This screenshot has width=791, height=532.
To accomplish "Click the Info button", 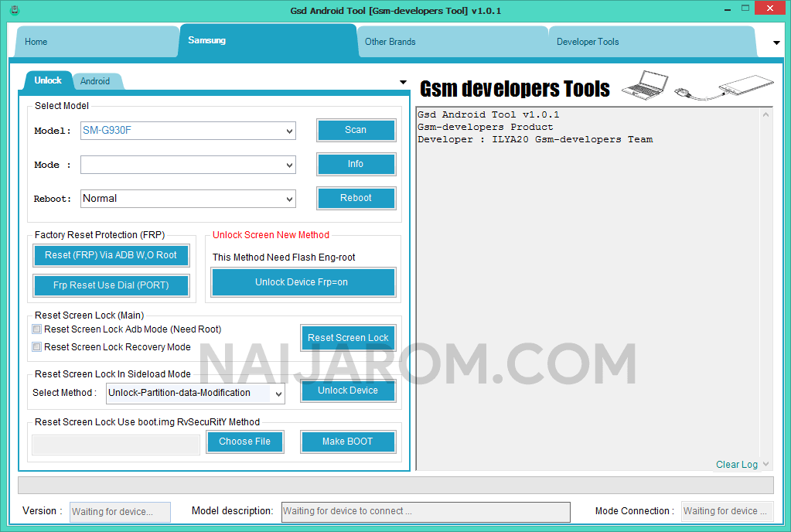I will [x=356, y=165].
